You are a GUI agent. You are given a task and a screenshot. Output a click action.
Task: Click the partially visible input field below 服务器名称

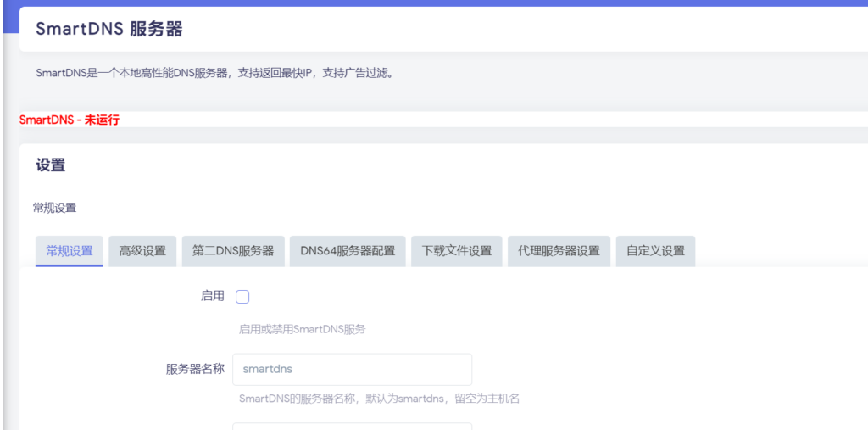point(352,427)
